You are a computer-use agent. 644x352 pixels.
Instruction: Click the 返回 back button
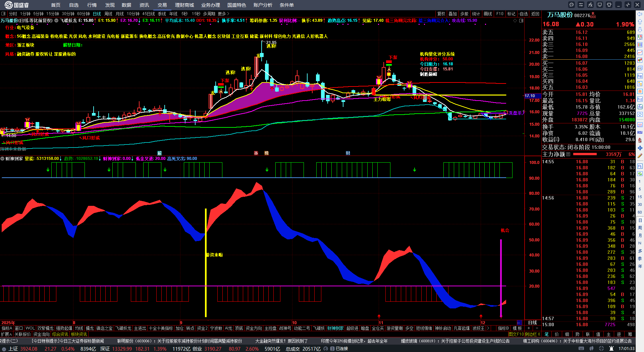tap(535, 14)
